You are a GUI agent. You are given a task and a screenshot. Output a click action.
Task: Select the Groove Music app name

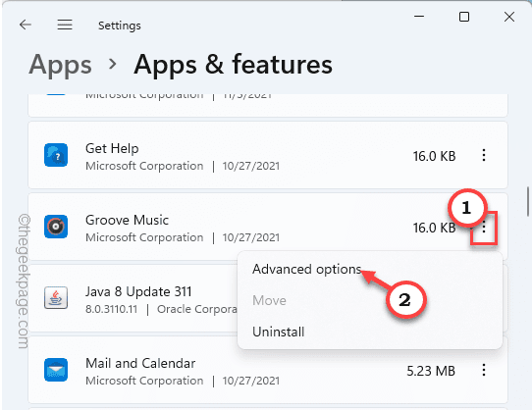[127, 220]
